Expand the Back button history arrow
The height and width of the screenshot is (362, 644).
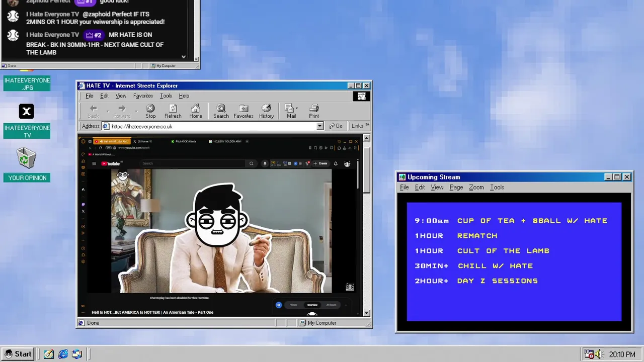pyautogui.click(x=107, y=111)
